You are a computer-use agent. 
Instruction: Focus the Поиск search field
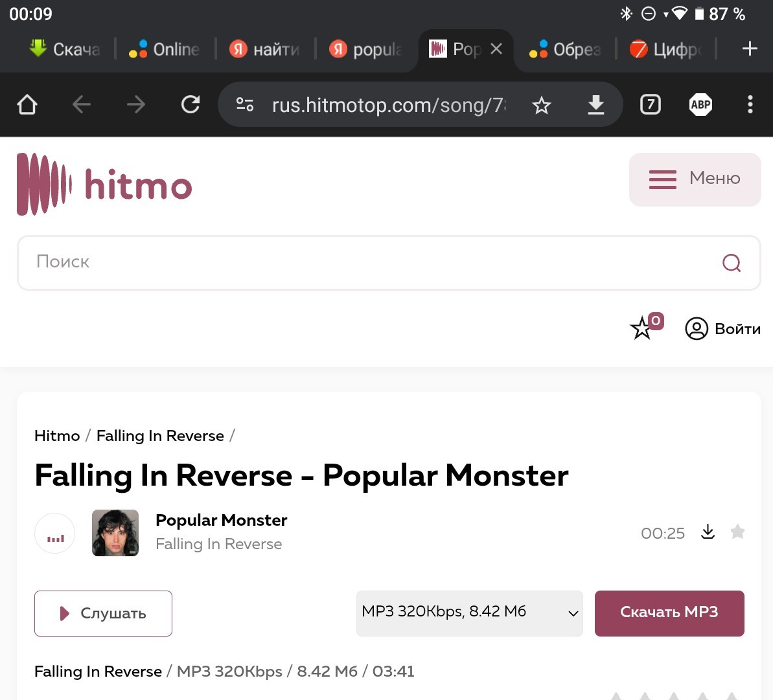[x=389, y=262]
